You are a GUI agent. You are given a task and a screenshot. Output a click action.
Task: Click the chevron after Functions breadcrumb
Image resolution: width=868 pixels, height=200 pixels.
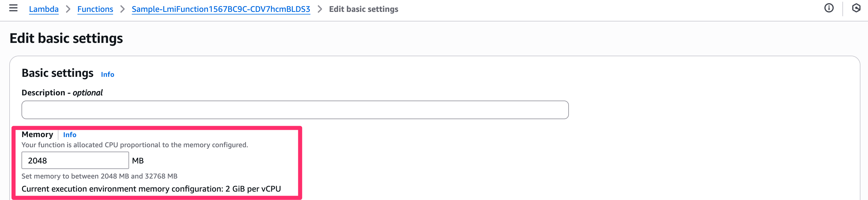[123, 9]
